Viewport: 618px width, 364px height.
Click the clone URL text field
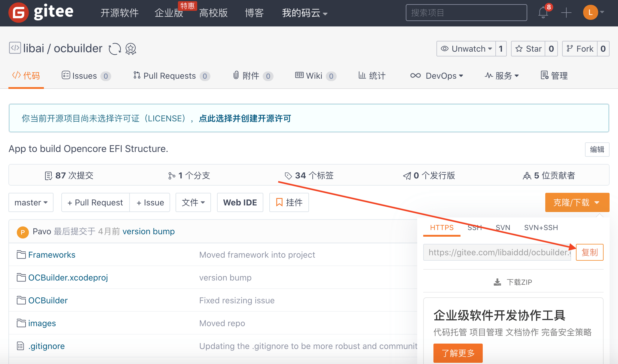(497, 252)
